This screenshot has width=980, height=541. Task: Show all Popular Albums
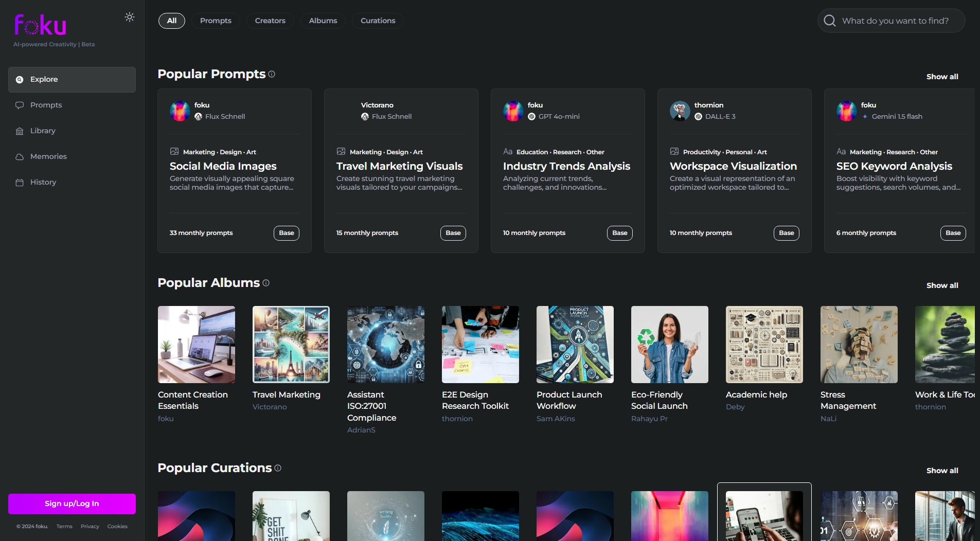click(942, 285)
